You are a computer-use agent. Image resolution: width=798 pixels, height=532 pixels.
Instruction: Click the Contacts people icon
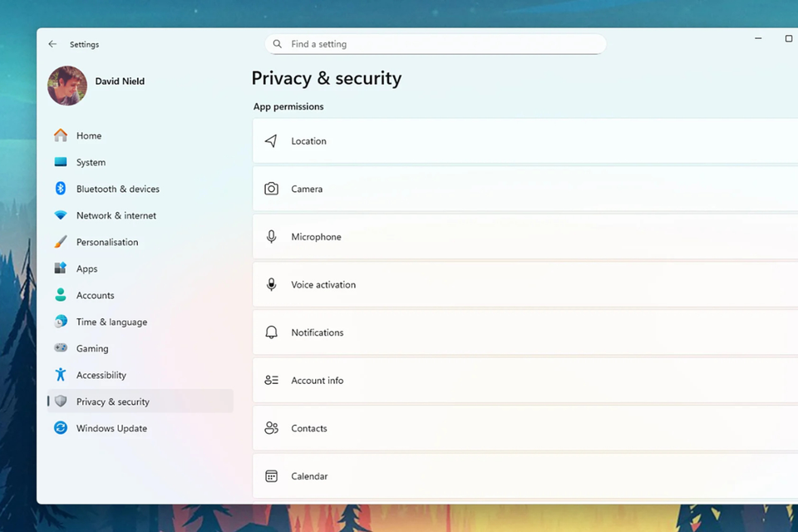[271, 428]
